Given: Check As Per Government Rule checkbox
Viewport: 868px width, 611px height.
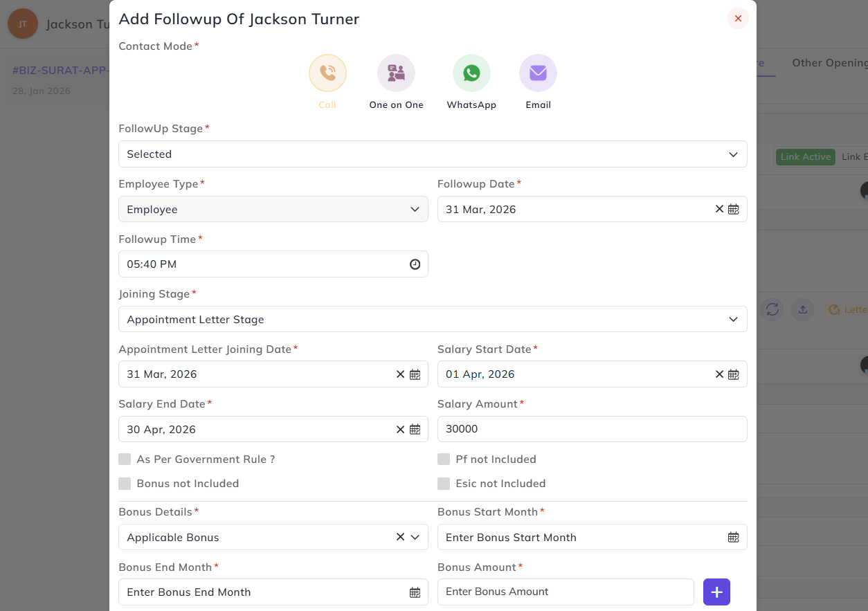Looking at the screenshot, I should [x=125, y=459].
